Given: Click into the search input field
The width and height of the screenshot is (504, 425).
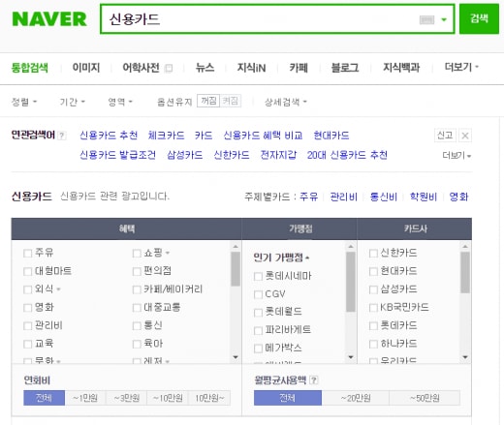Looking at the screenshot, I should pos(259,19).
